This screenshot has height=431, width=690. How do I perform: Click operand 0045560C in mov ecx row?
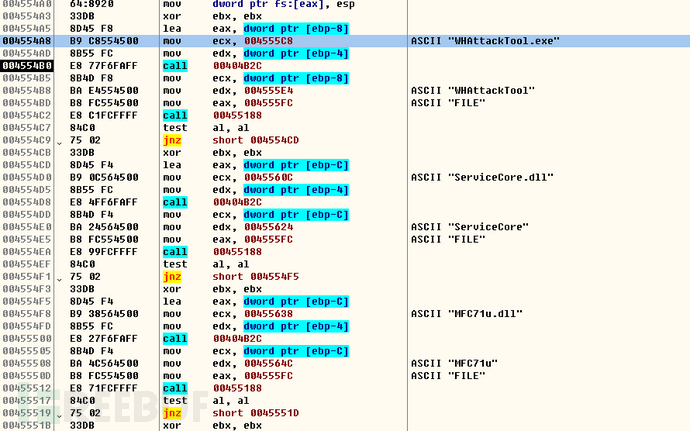click(268, 177)
